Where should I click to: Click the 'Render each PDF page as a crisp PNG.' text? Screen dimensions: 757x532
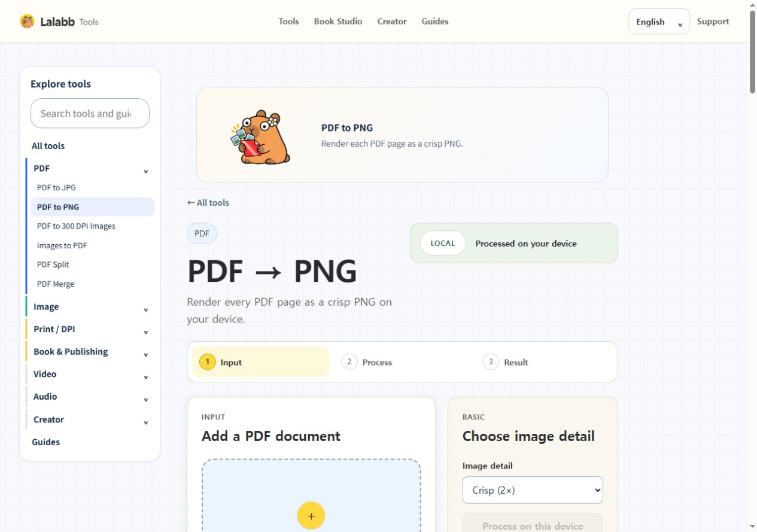point(392,144)
